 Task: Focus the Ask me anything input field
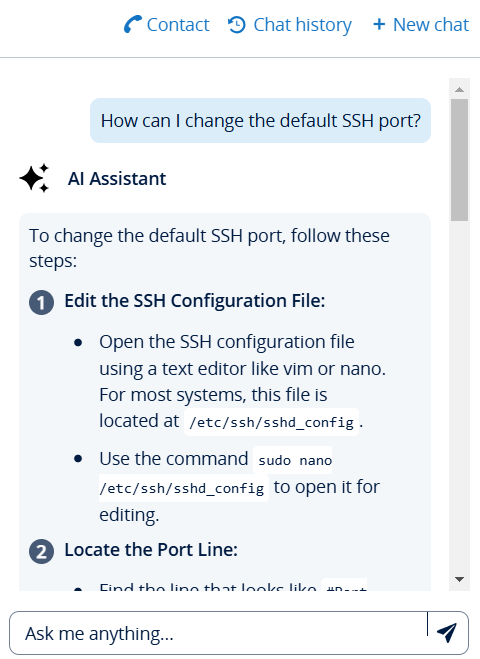pyautogui.click(x=218, y=633)
